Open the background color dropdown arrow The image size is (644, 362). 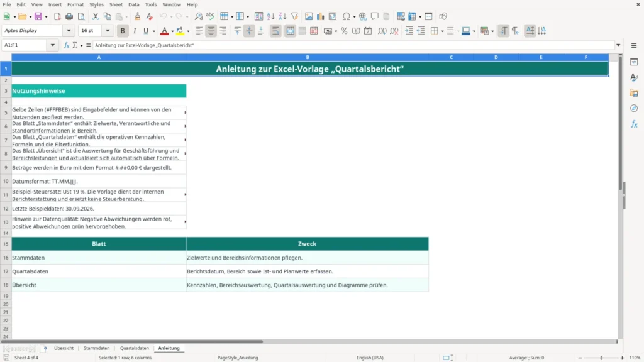(x=188, y=31)
